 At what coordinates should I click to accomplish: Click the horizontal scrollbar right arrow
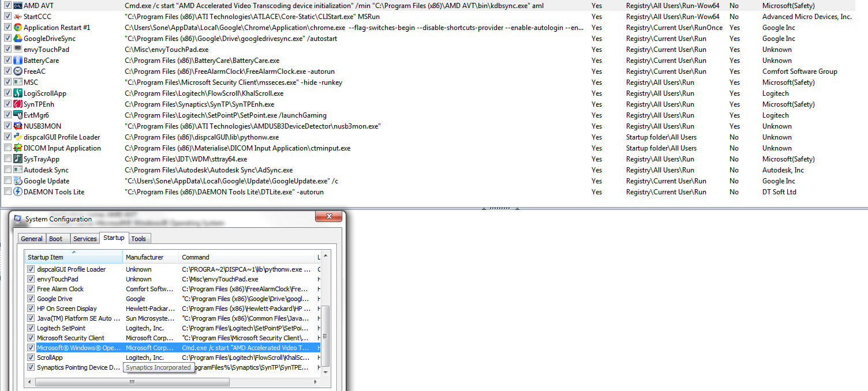coord(316,382)
